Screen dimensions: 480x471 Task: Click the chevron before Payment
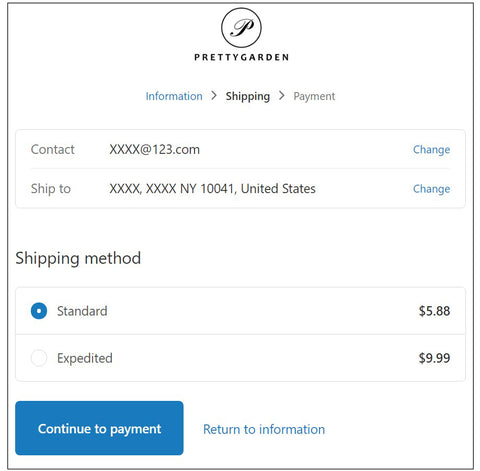282,96
